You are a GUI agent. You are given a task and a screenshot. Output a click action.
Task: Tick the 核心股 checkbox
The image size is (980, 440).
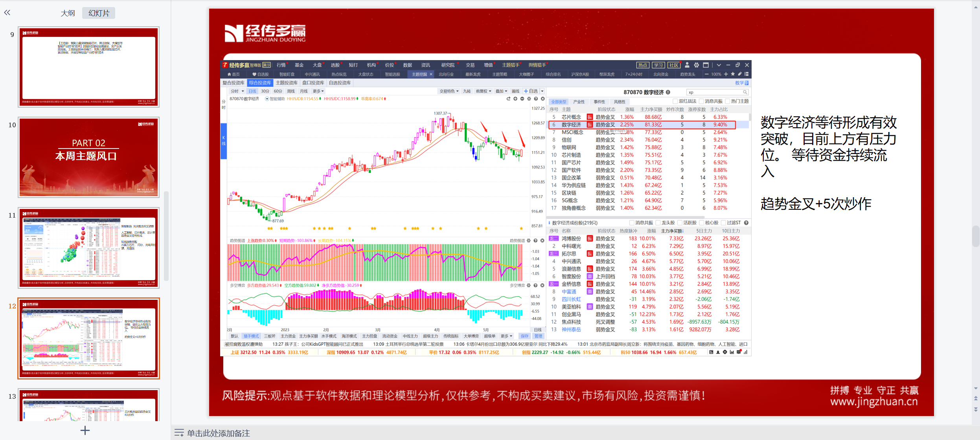point(701,223)
